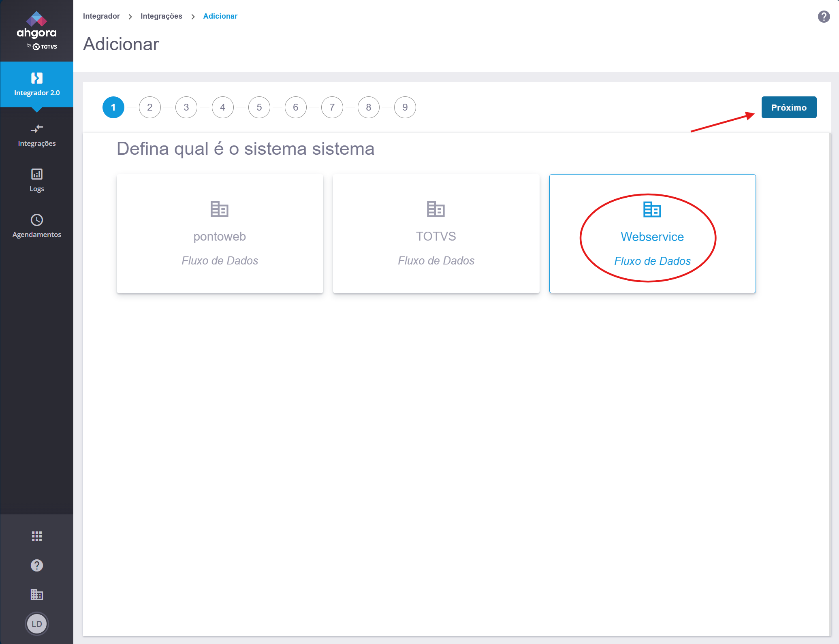839x644 pixels.
Task: Open the LD user avatar
Action: click(36, 624)
